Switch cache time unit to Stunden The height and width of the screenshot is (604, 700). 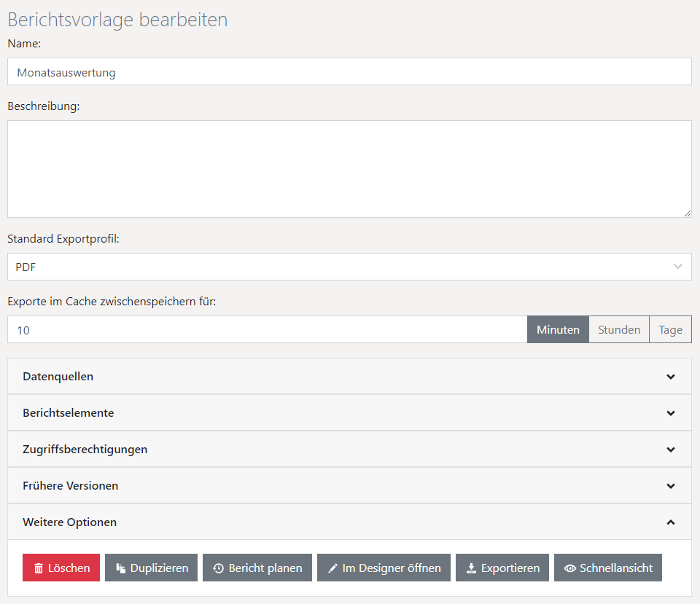(x=619, y=330)
